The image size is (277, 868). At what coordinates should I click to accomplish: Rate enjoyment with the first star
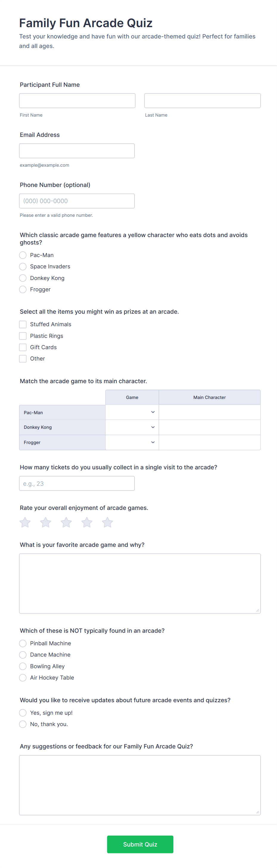25,522
